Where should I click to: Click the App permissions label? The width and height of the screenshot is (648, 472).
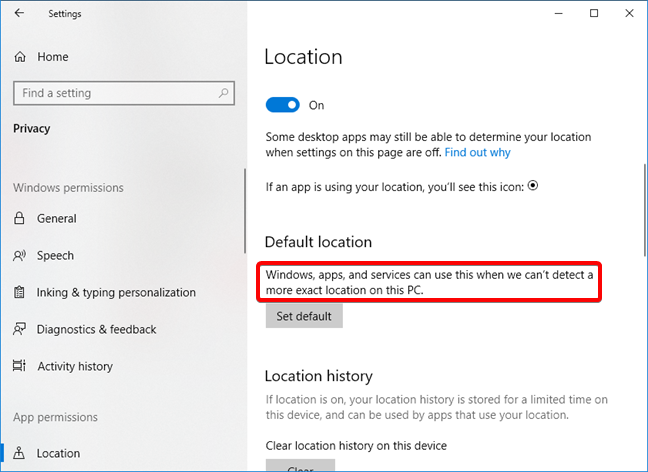(x=55, y=417)
